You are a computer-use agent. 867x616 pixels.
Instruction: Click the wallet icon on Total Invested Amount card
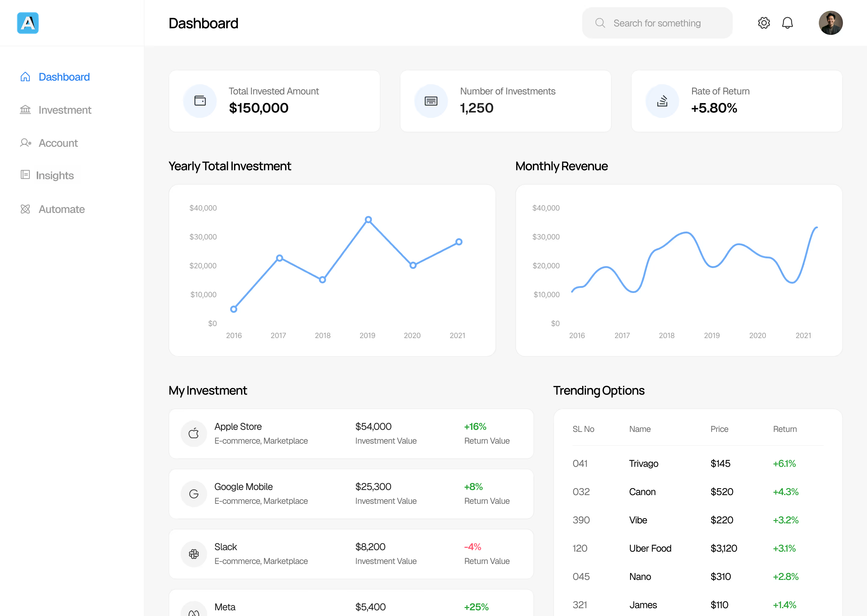pos(200,101)
